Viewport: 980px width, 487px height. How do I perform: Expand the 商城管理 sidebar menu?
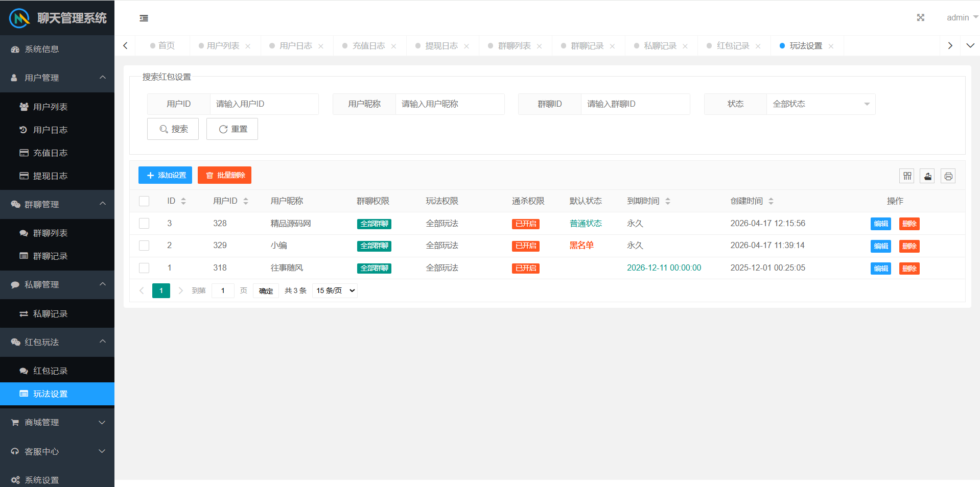pyautogui.click(x=57, y=422)
